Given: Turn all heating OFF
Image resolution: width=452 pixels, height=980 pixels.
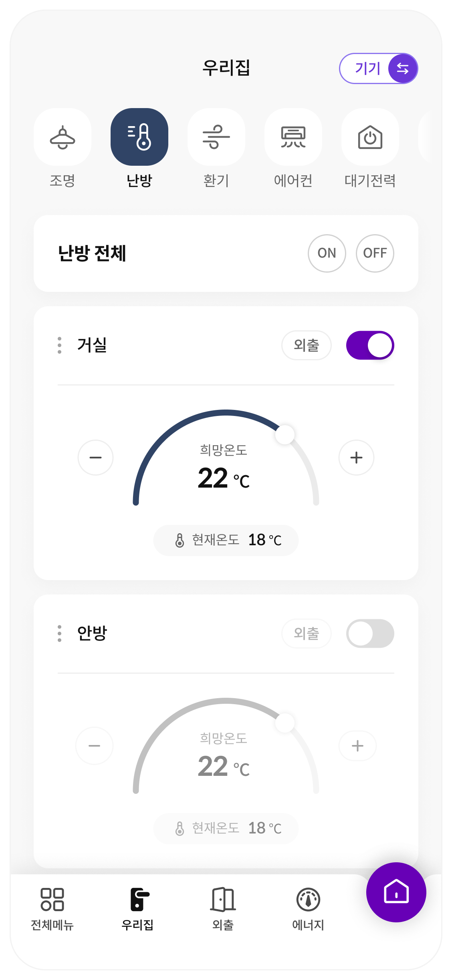Looking at the screenshot, I should tap(375, 253).
